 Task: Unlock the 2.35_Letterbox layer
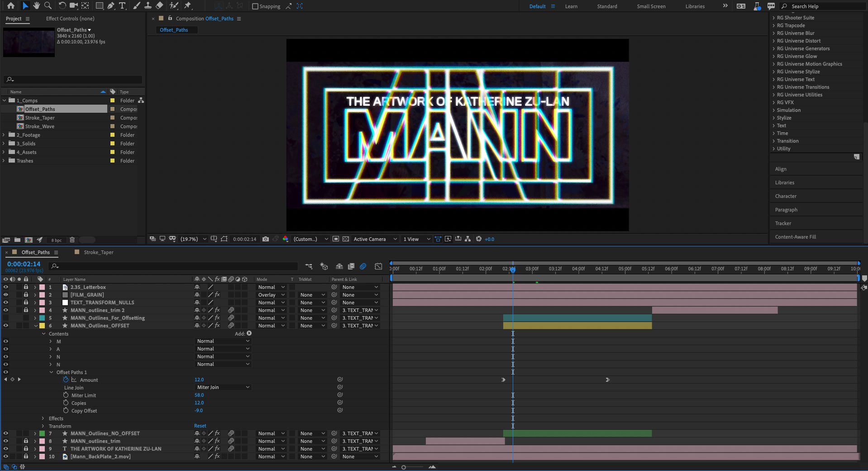pos(26,287)
